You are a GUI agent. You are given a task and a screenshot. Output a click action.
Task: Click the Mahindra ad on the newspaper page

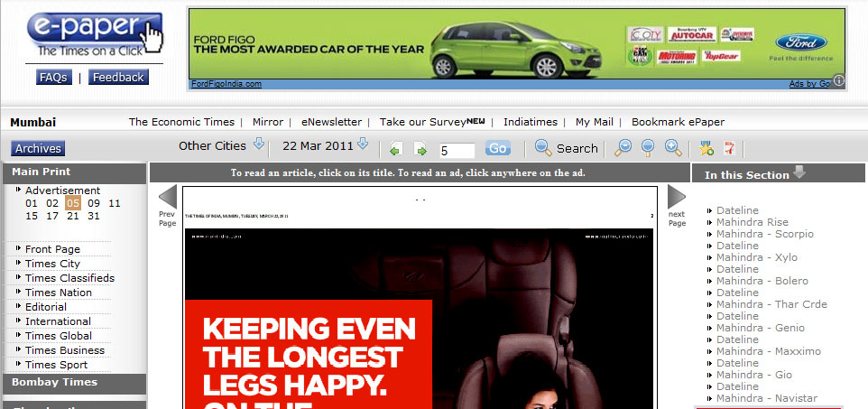419,319
